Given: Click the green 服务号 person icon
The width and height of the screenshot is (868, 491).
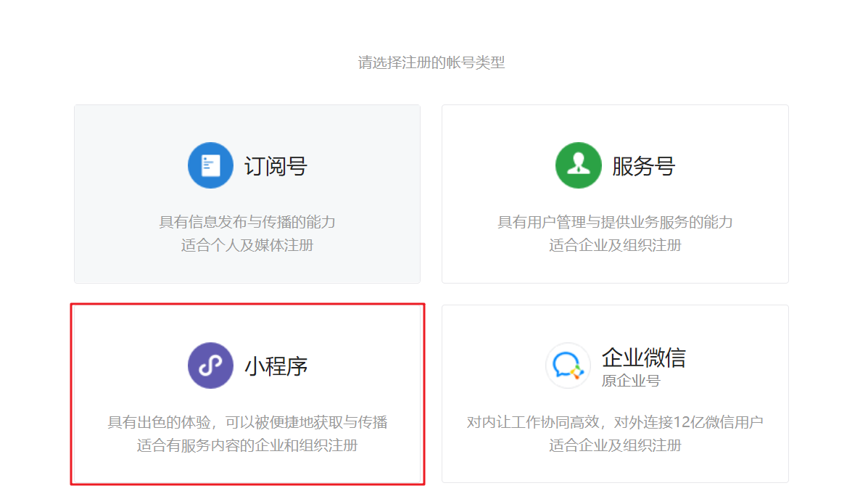Looking at the screenshot, I should [579, 165].
